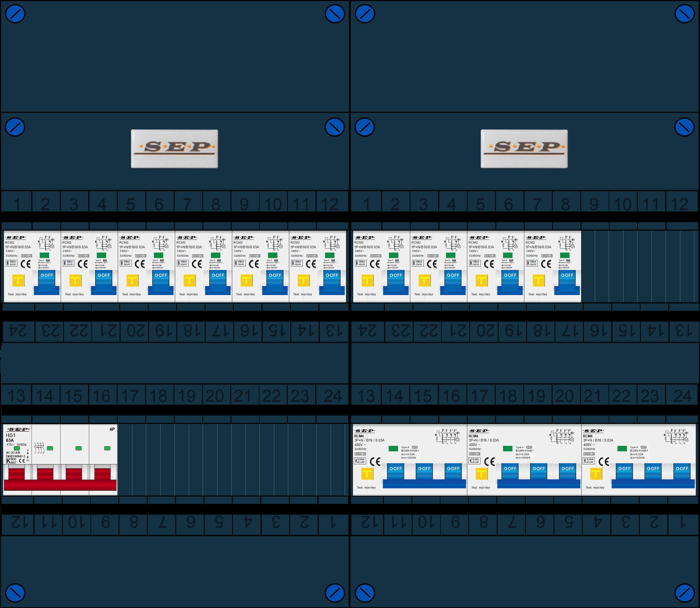Click upright slot number 12 label in left panel
Image resolution: width=700 pixels, height=608 pixels.
tap(329, 204)
